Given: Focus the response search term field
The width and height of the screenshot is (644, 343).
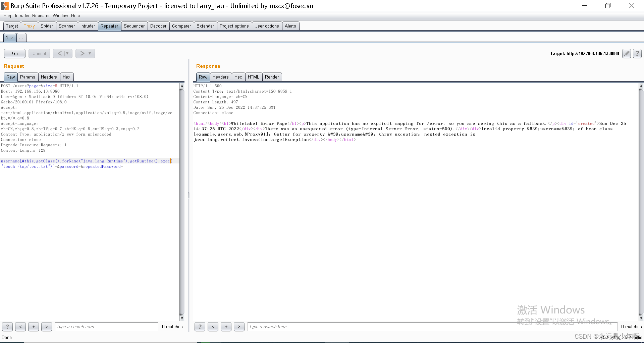Looking at the screenshot, I should tap(432, 327).
